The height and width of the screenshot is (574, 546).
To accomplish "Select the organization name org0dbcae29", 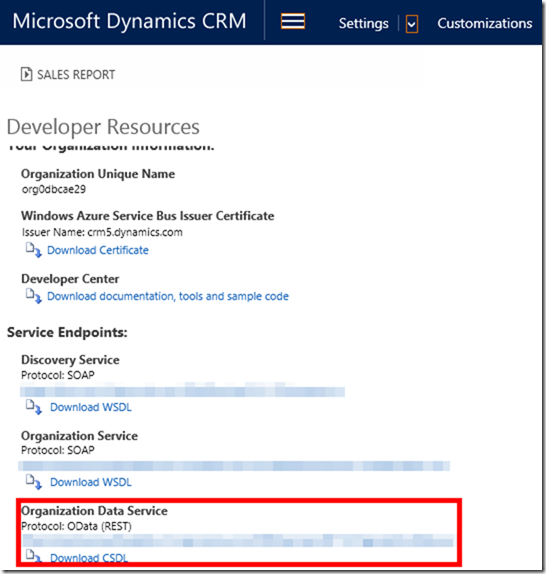I will coord(54,189).
